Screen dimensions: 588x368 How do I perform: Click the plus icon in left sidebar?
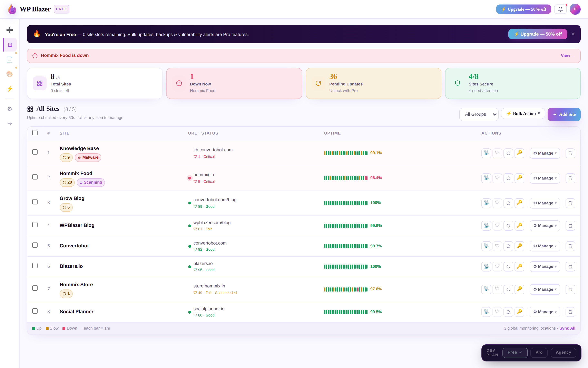tap(9, 30)
